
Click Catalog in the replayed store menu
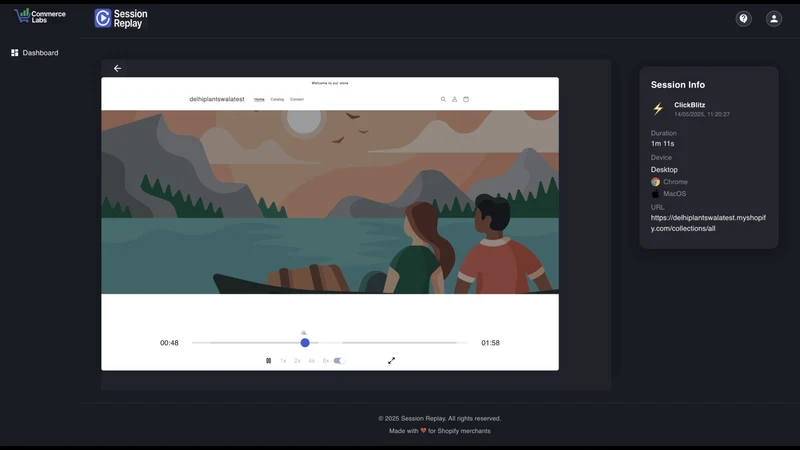click(277, 99)
